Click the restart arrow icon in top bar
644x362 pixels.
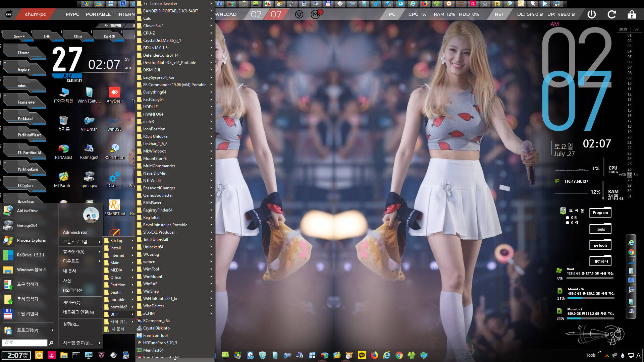[612, 14]
